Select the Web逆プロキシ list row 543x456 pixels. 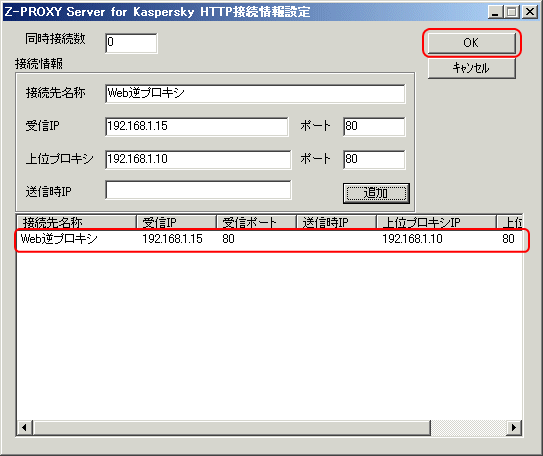269,239
